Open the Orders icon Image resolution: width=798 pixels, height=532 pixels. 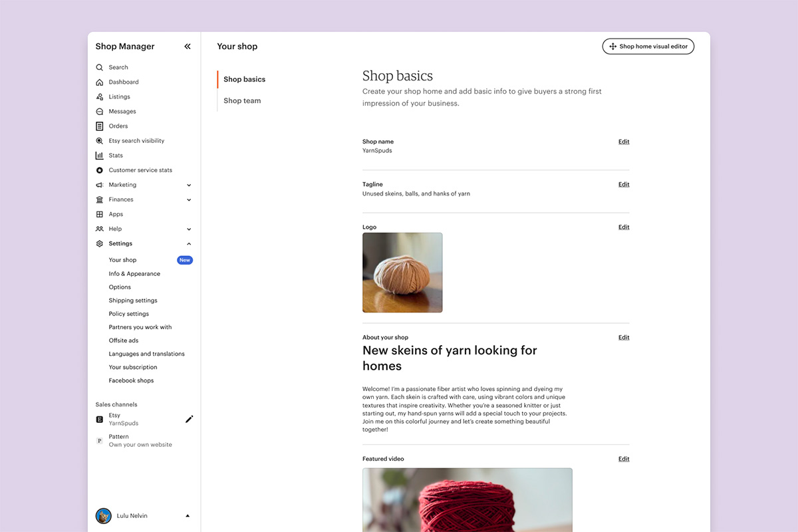pyautogui.click(x=98, y=126)
